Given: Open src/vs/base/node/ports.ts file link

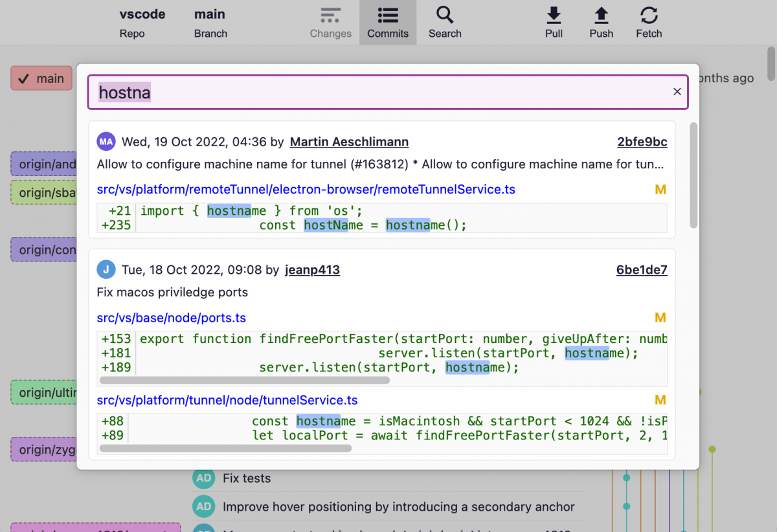Looking at the screenshot, I should click(172, 318).
